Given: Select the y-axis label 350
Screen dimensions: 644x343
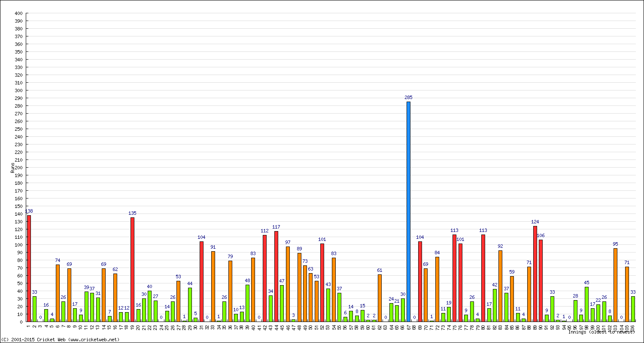Looking at the screenshot, I should coord(18,52).
